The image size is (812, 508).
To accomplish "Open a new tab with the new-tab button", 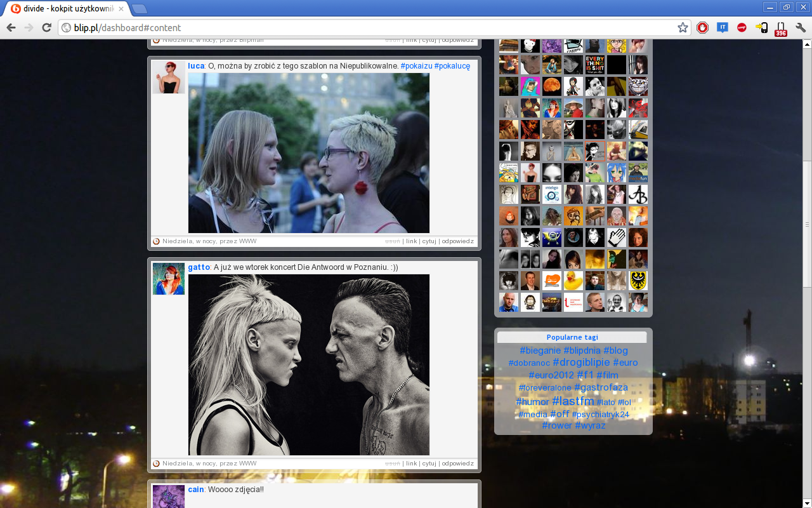I will pos(140,9).
